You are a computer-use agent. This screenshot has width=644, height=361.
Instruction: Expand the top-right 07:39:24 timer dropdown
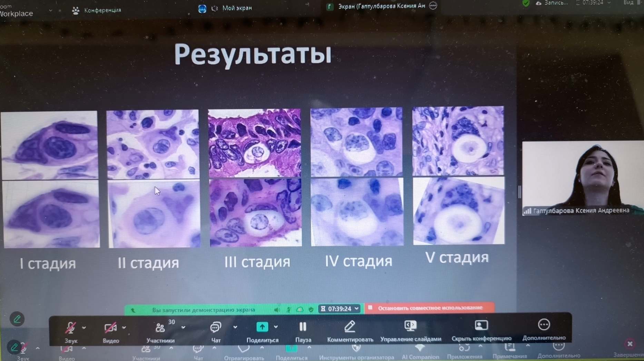point(609,3)
